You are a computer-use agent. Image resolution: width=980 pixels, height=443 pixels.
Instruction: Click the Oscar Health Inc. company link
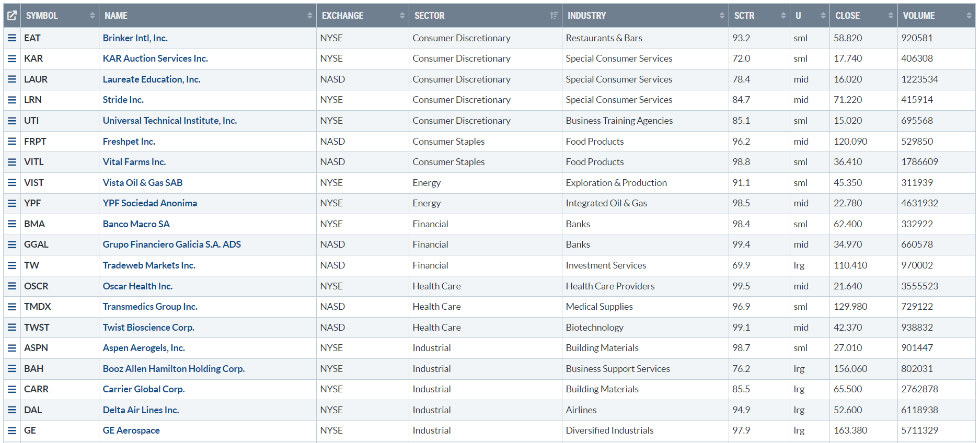137,286
